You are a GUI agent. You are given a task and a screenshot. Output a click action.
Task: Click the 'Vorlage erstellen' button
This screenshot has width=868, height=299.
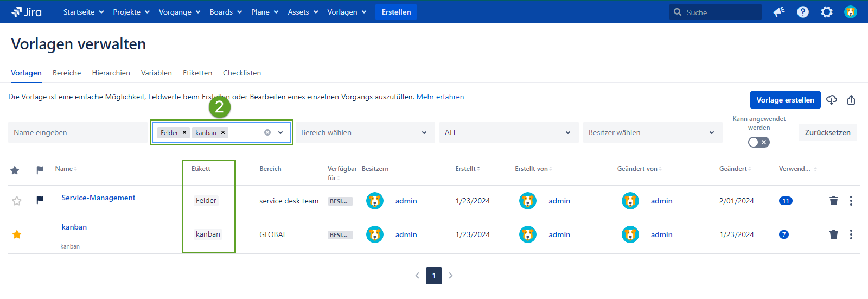[x=785, y=100]
